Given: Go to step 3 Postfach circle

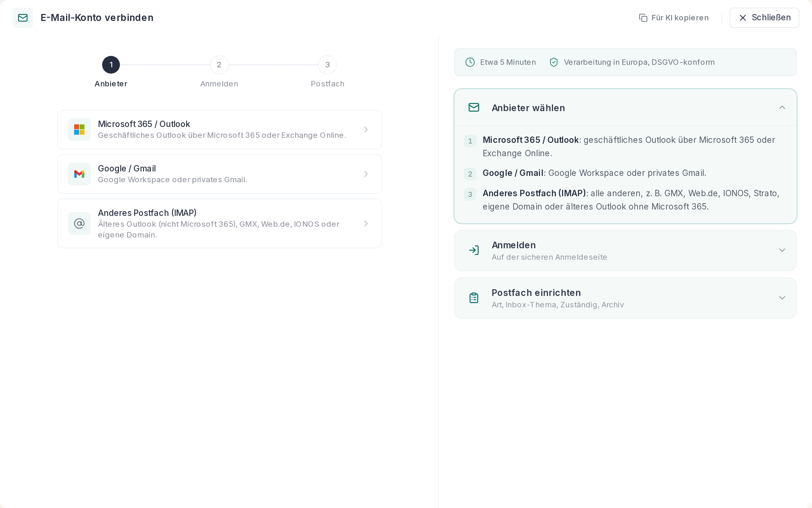Looking at the screenshot, I should click(x=327, y=65).
